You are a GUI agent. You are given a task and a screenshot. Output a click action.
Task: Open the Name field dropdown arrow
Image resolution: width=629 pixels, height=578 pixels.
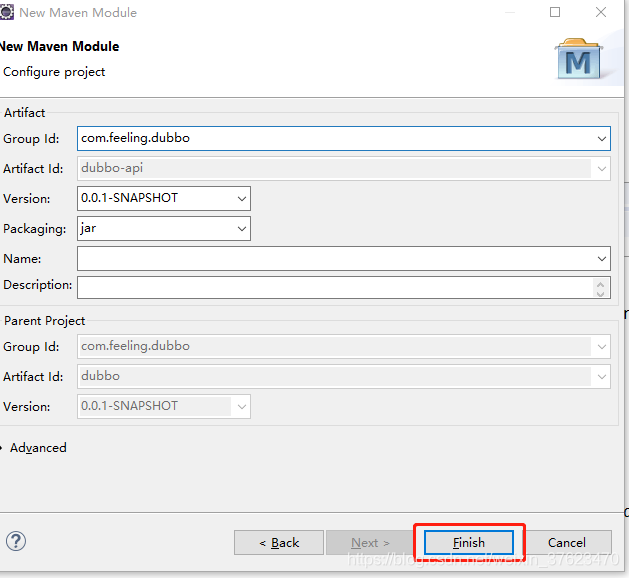click(601, 259)
